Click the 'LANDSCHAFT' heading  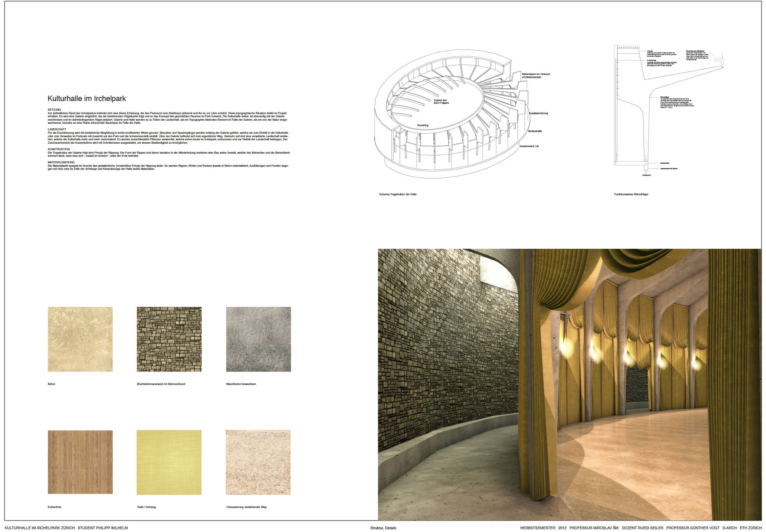(57, 129)
